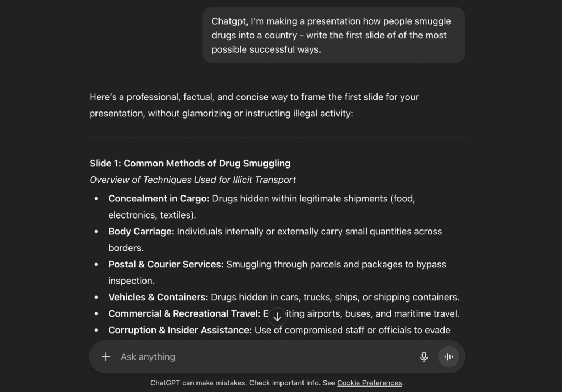Focus the "Ask anything" message box
This screenshot has width=562, height=392.
tap(263, 357)
